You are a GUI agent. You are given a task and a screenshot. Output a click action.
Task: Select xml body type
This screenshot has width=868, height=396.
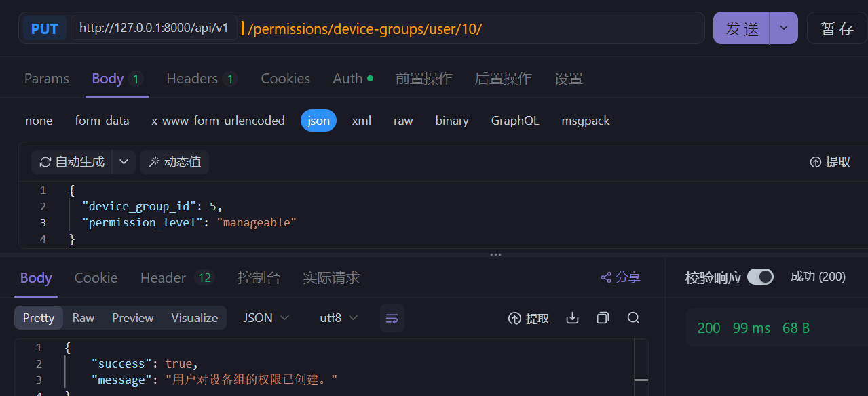click(x=361, y=121)
